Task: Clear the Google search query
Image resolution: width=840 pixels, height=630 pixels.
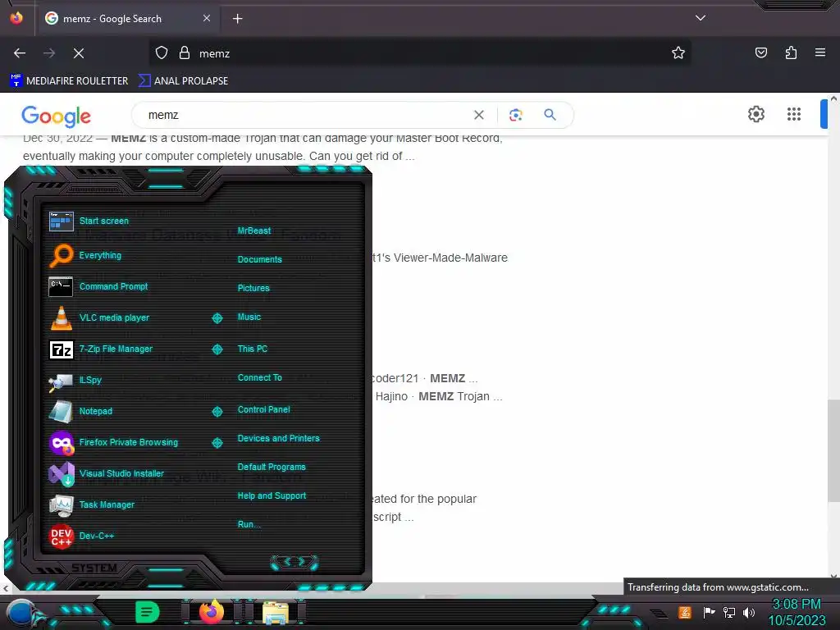Action: click(479, 115)
